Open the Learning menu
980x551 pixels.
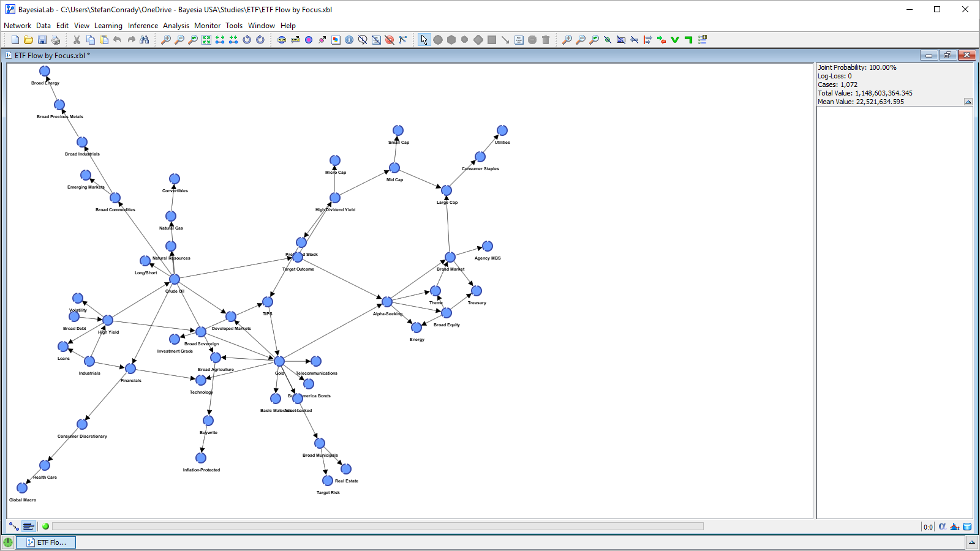(x=108, y=26)
